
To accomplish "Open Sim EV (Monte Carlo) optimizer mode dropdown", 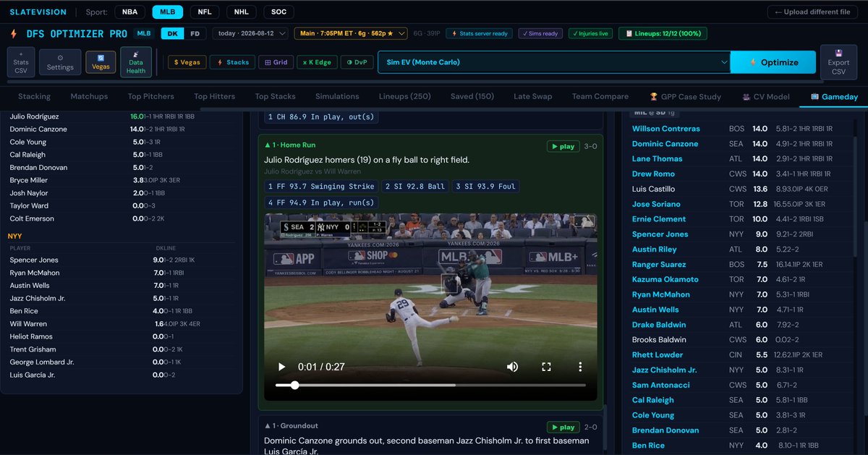I will 553,62.
